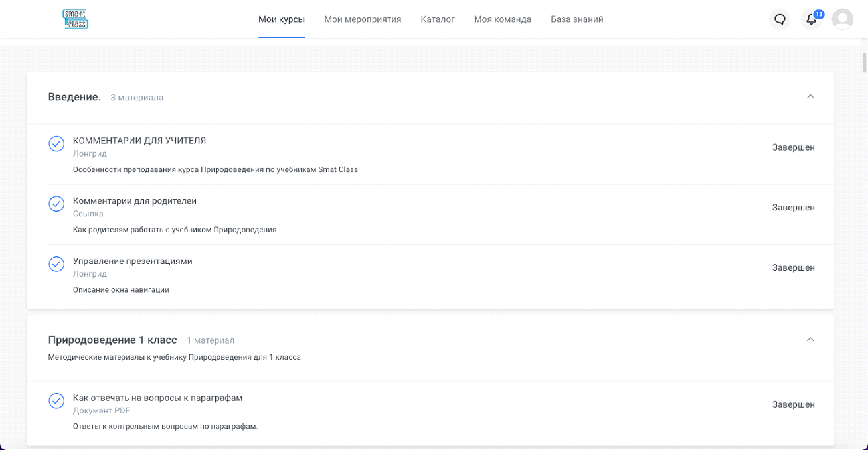The height and width of the screenshot is (450, 868).
Task: Open КОММЕНТАРИИ ДЛЯ УЧИТЕЛЯ longread
Action: click(x=139, y=141)
